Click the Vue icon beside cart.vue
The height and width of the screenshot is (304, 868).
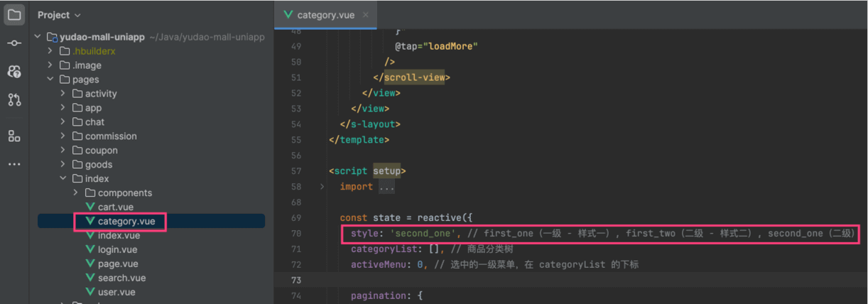90,207
